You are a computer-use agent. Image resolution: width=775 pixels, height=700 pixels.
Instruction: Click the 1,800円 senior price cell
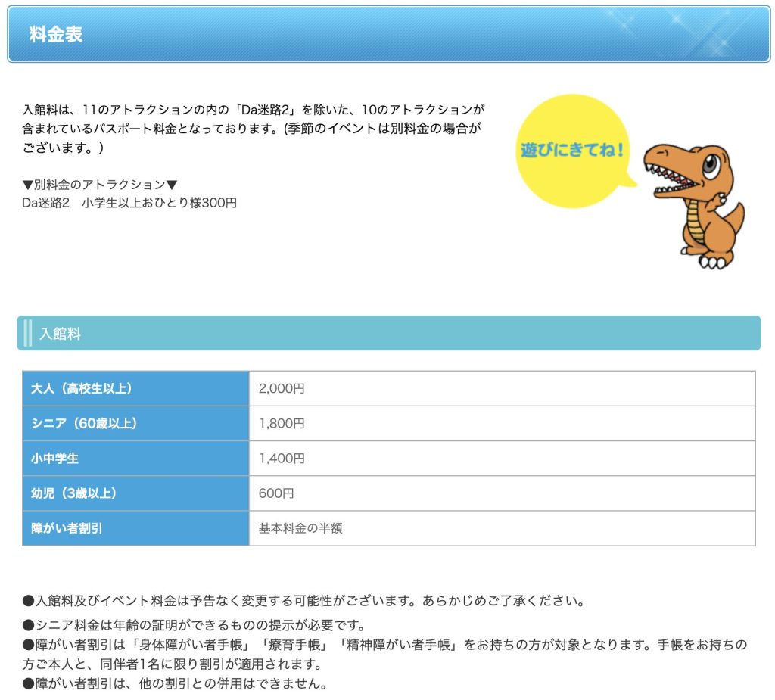coord(282,424)
